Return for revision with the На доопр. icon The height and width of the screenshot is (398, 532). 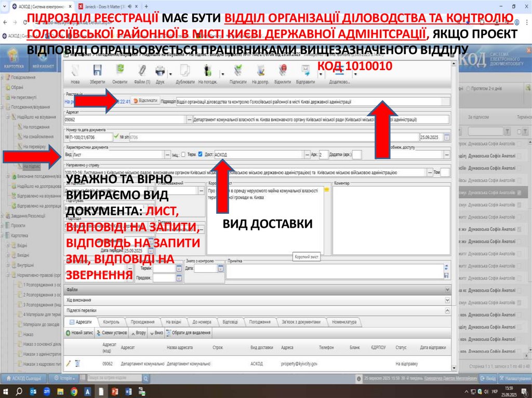click(x=261, y=71)
